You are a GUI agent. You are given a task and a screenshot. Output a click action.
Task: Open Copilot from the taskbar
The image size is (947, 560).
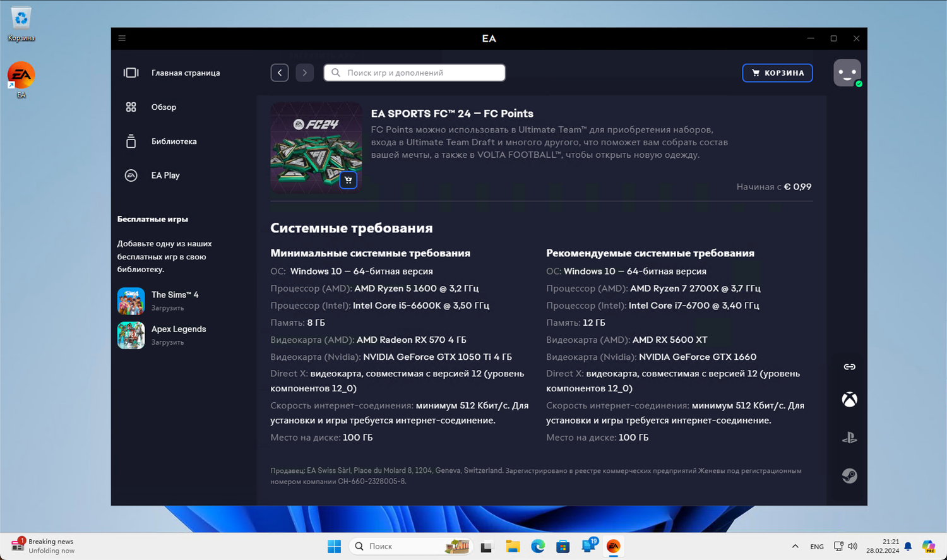coord(928,546)
